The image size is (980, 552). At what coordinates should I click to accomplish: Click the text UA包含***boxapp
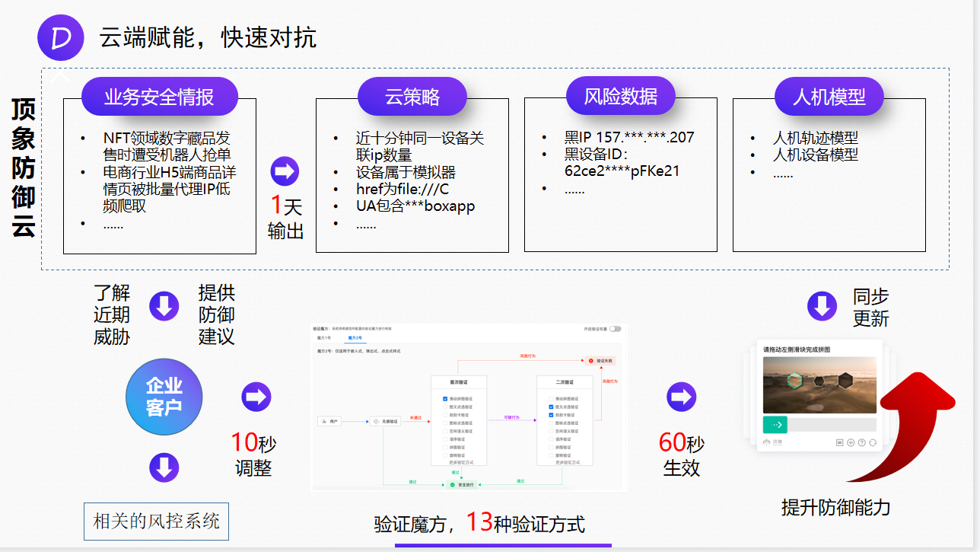(415, 206)
